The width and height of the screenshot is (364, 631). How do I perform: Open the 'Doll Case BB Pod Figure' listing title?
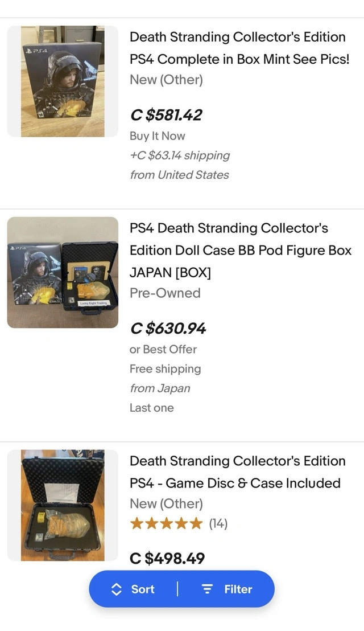(x=240, y=250)
